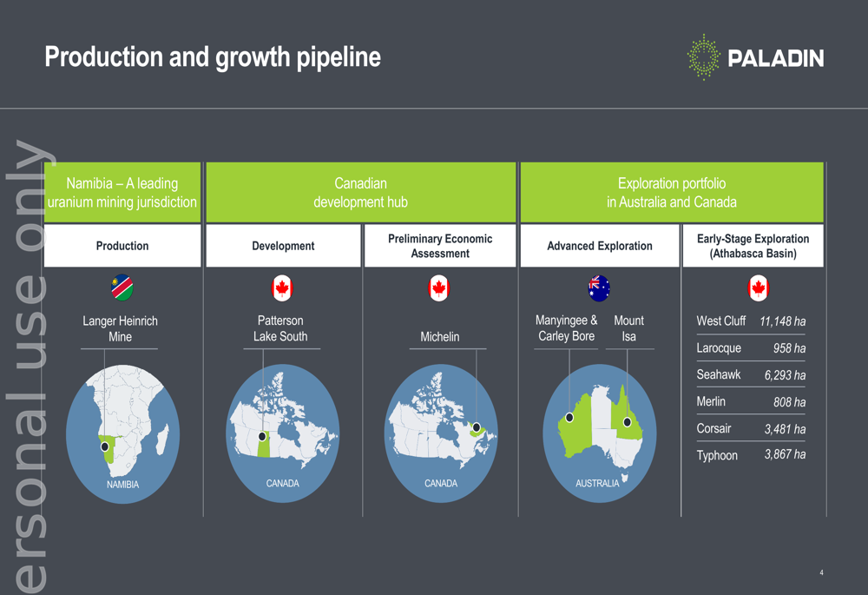Select the Michelin project map marker
Image resolution: width=868 pixels, height=595 pixels.
click(476, 427)
